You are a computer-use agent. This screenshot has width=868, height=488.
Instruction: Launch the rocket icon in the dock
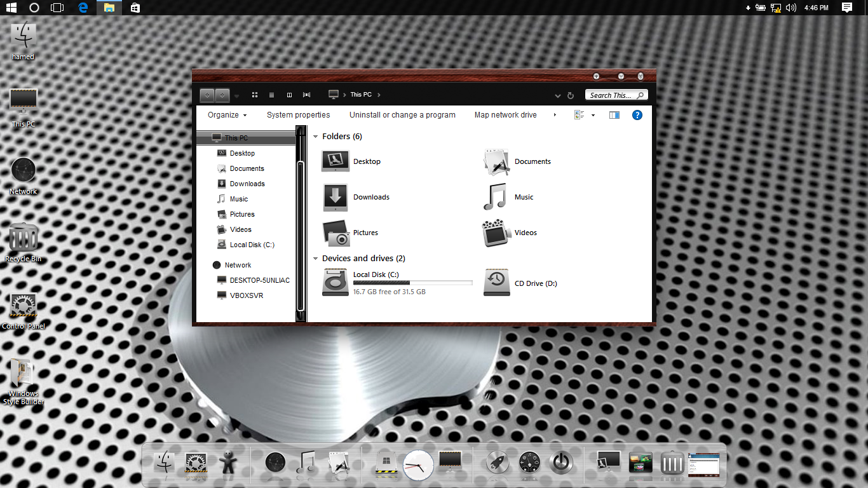[498, 463]
